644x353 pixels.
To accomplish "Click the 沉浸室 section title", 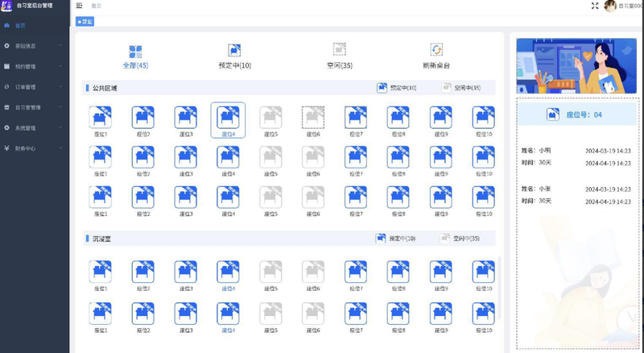I will 101,239.
